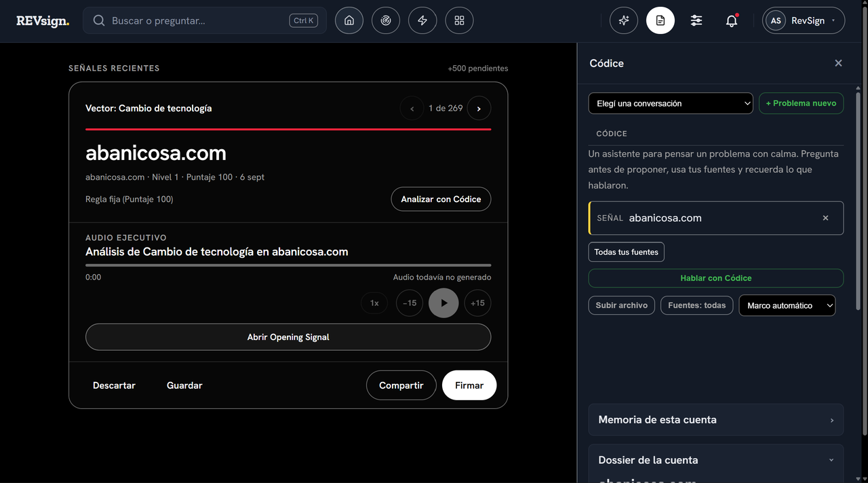Click Audio todavía no generado text

[x=442, y=277]
